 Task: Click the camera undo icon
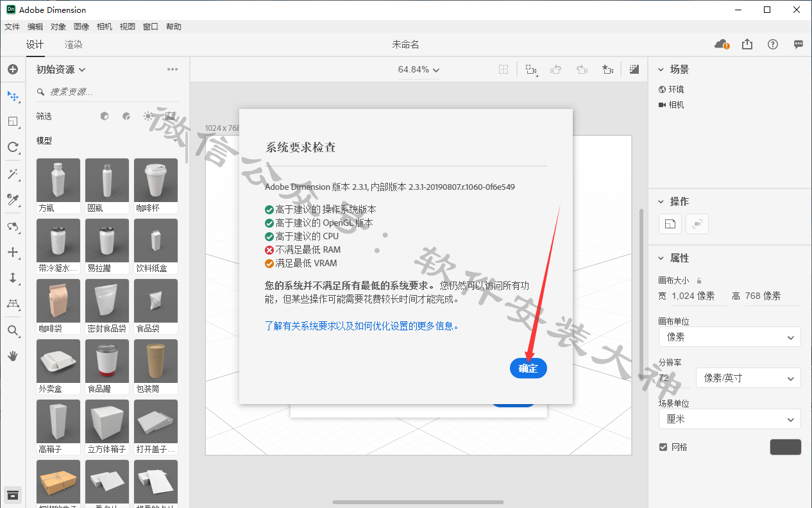(556, 69)
